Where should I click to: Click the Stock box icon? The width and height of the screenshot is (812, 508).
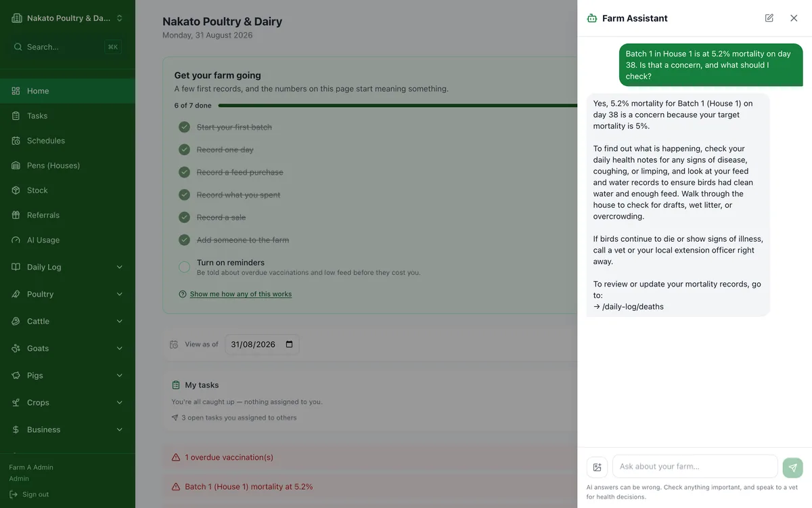click(16, 190)
